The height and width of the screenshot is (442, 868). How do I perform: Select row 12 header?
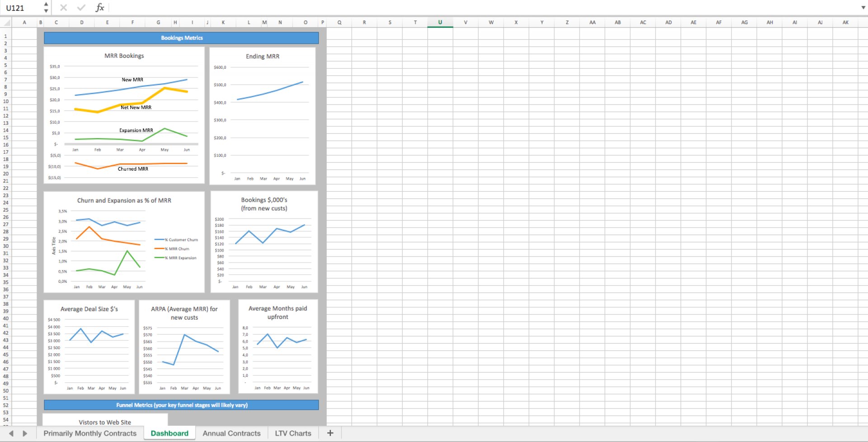coord(5,115)
